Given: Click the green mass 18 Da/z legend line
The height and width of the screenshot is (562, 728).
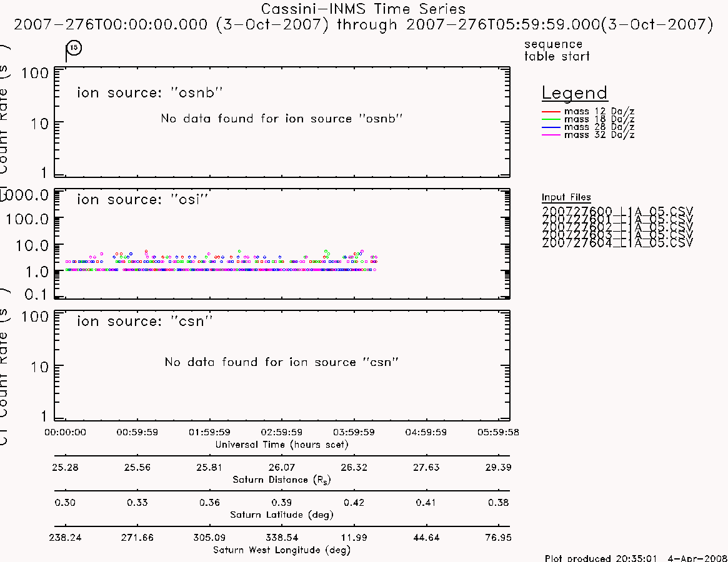Looking at the screenshot, I should click(551, 119).
